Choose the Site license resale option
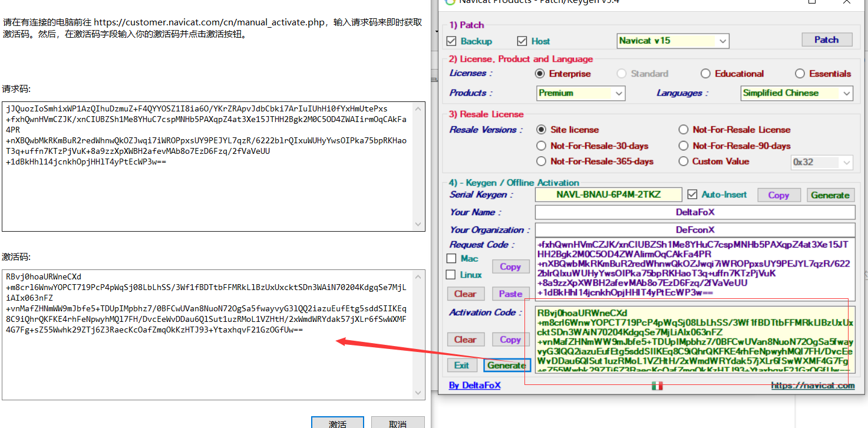The height and width of the screenshot is (428, 868). click(x=541, y=130)
